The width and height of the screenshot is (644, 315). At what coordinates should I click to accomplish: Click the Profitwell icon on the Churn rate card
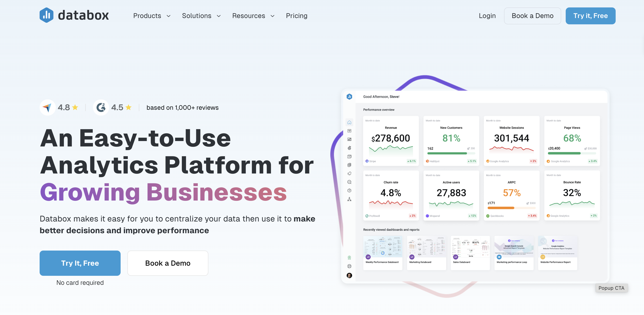(x=367, y=216)
